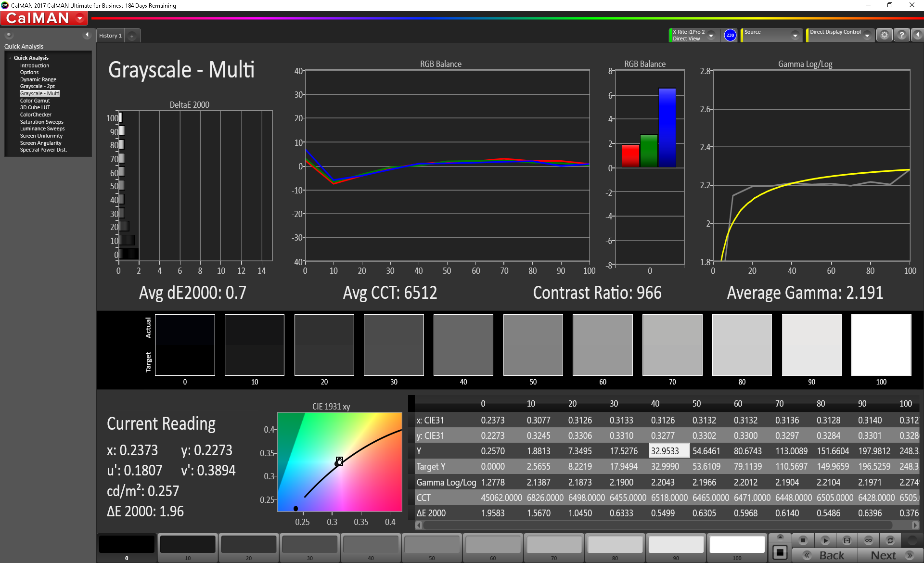This screenshot has height=563, width=924.
Task: Click the read continuous infinity icon
Action: 868,540
